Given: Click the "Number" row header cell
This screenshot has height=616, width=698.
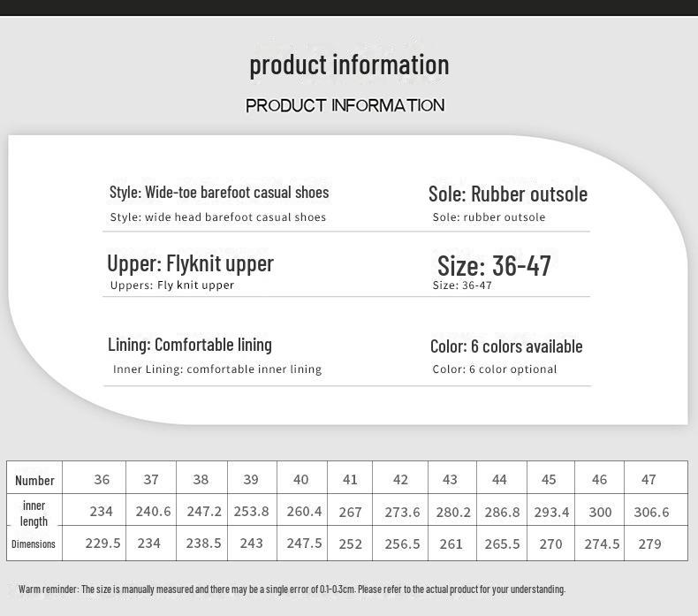Looking at the screenshot, I should [34, 480].
